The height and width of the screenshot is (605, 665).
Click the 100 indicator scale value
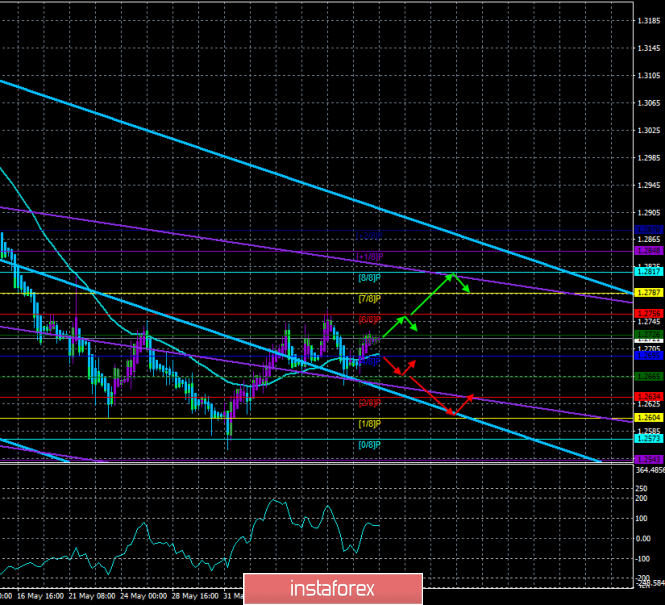pos(642,519)
